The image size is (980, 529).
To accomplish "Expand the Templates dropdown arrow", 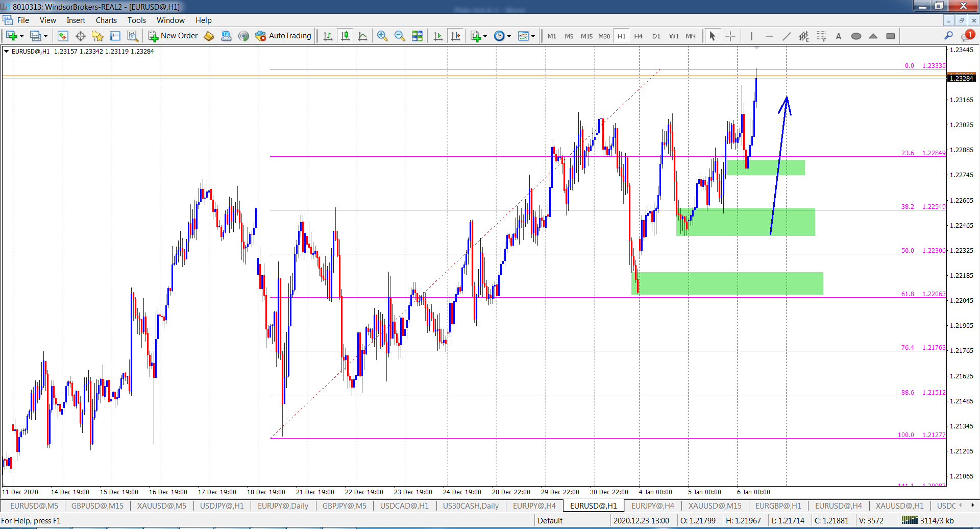I will coord(533,36).
